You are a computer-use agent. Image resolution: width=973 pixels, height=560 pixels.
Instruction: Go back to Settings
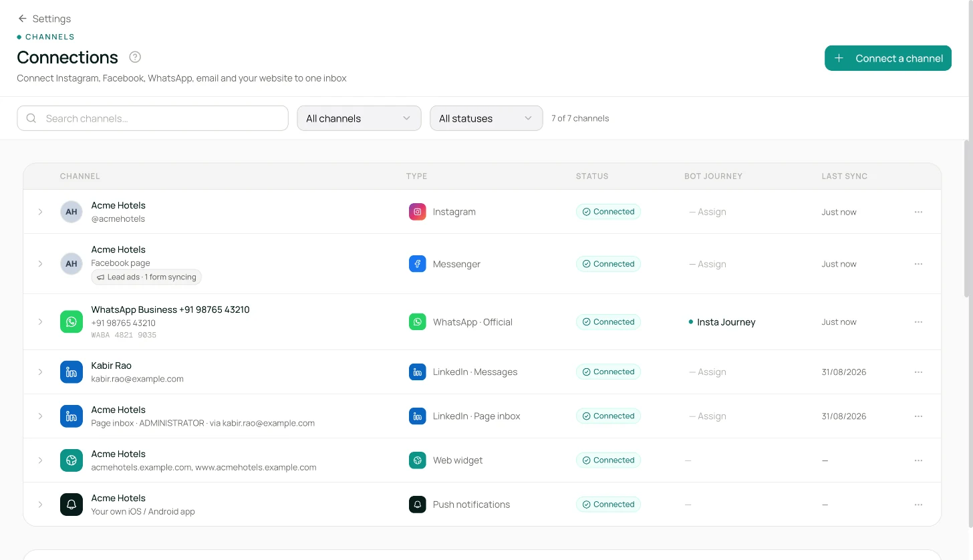point(44,19)
